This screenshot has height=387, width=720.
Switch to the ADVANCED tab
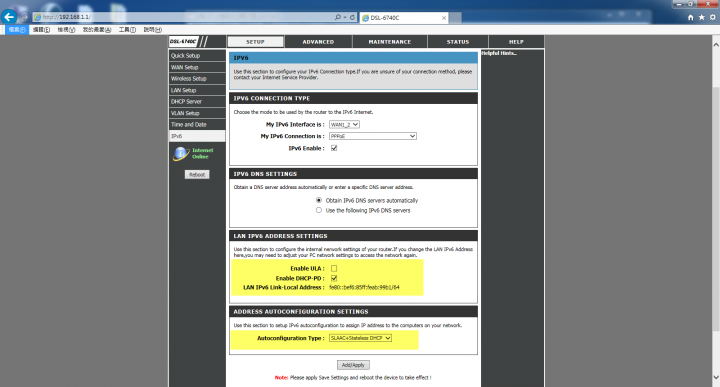318,42
